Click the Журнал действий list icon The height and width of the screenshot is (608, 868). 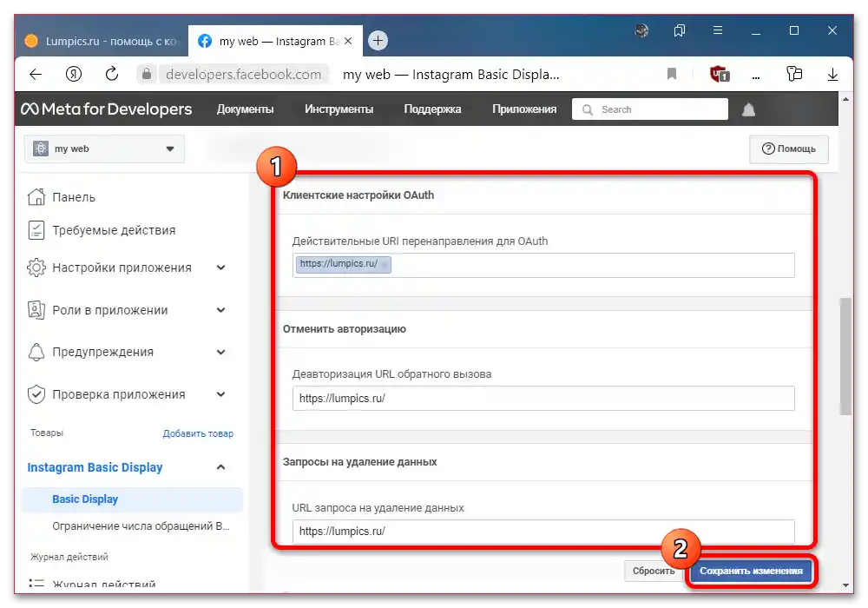[36, 583]
